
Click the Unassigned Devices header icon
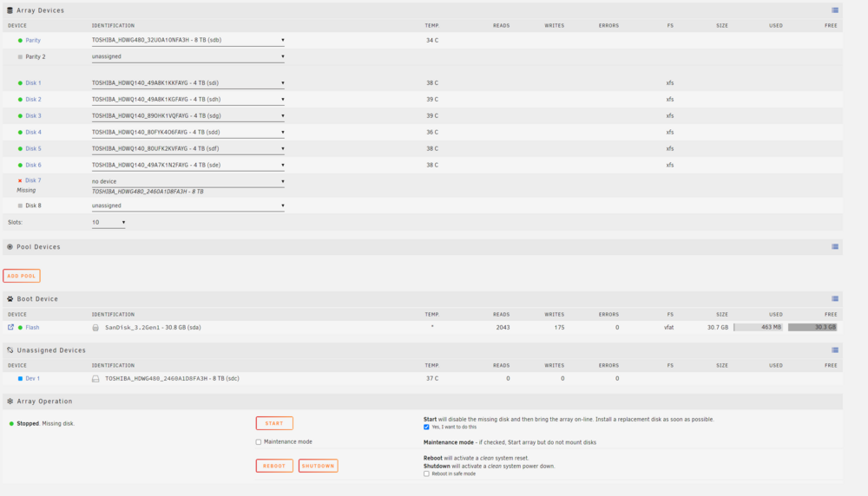coord(10,350)
